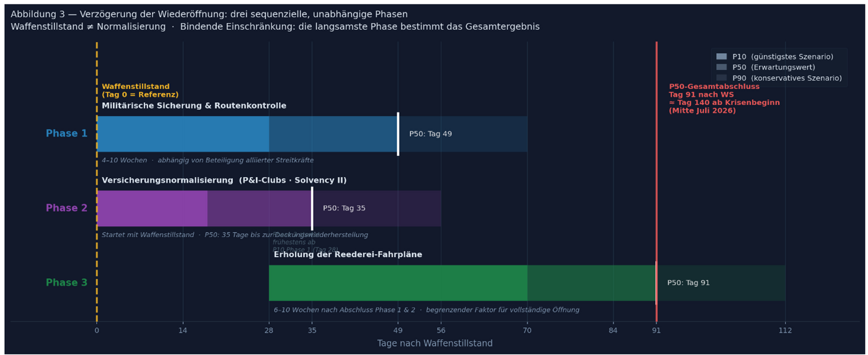Click the x-axis tick label 112
Image resolution: width=868 pixels, height=355 pixels.
coord(785,331)
